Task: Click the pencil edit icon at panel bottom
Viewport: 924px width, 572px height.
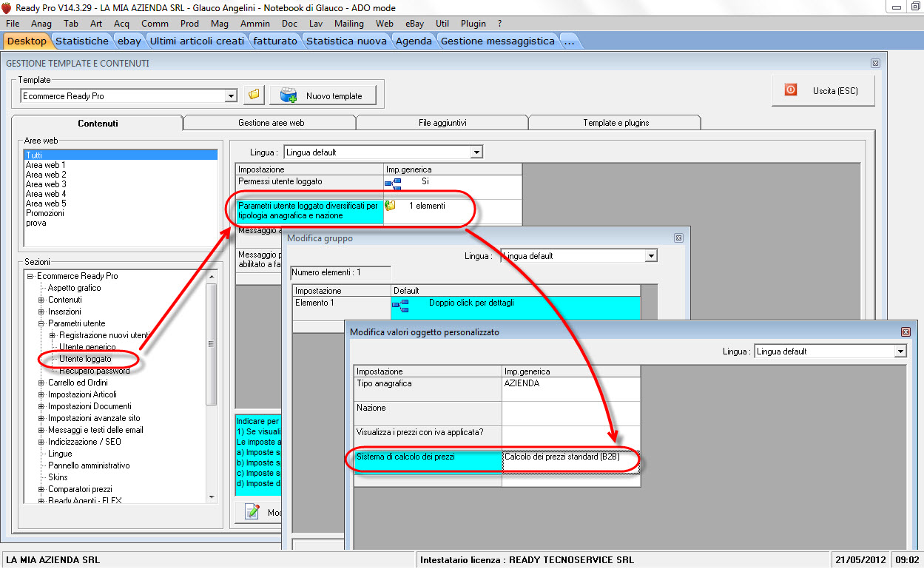Action: click(253, 511)
